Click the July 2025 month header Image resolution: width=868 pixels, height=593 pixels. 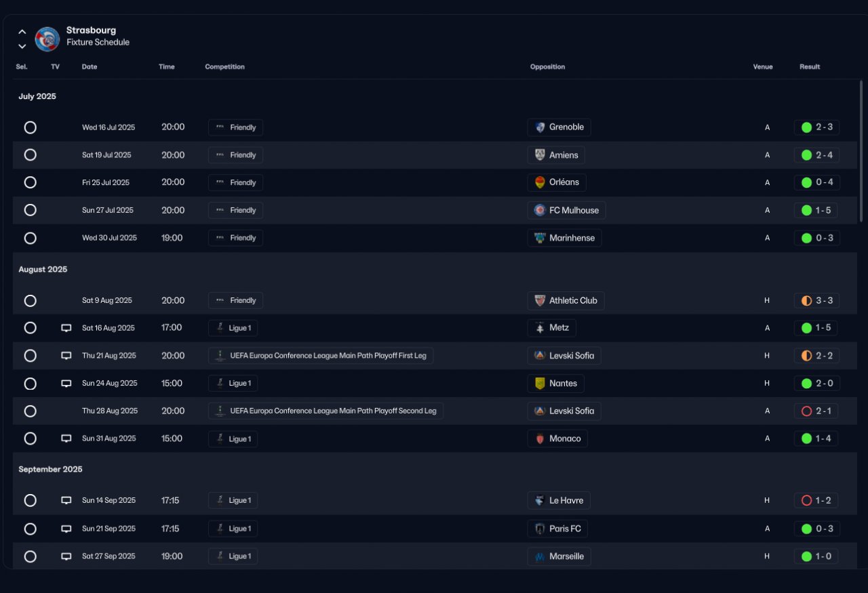click(37, 96)
